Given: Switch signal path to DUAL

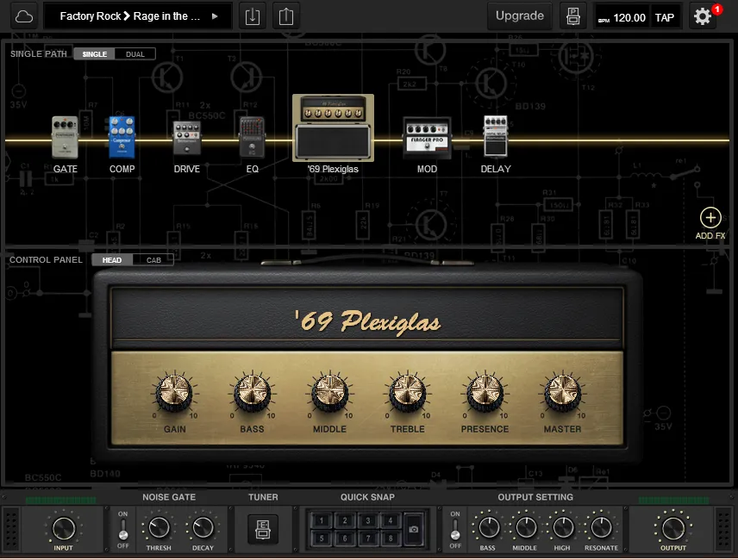Looking at the screenshot, I should click(x=135, y=54).
